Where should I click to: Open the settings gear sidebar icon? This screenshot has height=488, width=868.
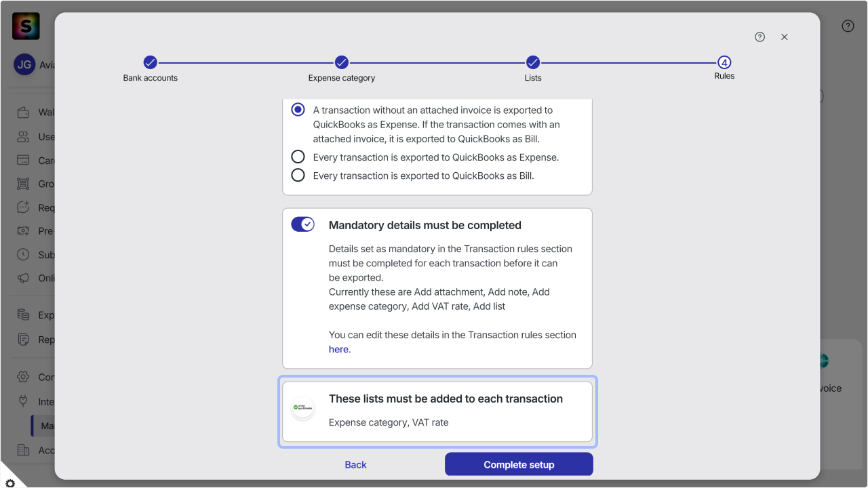click(x=24, y=377)
